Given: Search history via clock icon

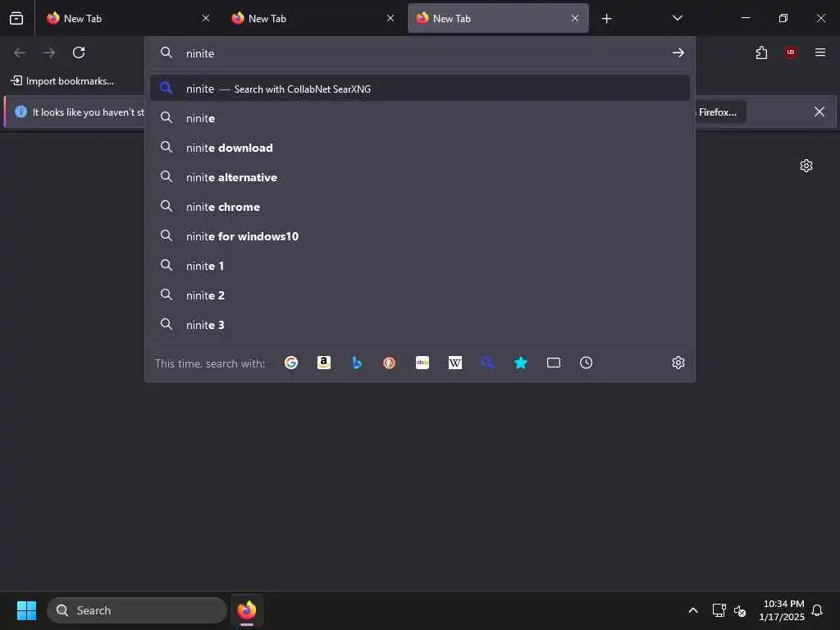Looking at the screenshot, I should (586, 363).
